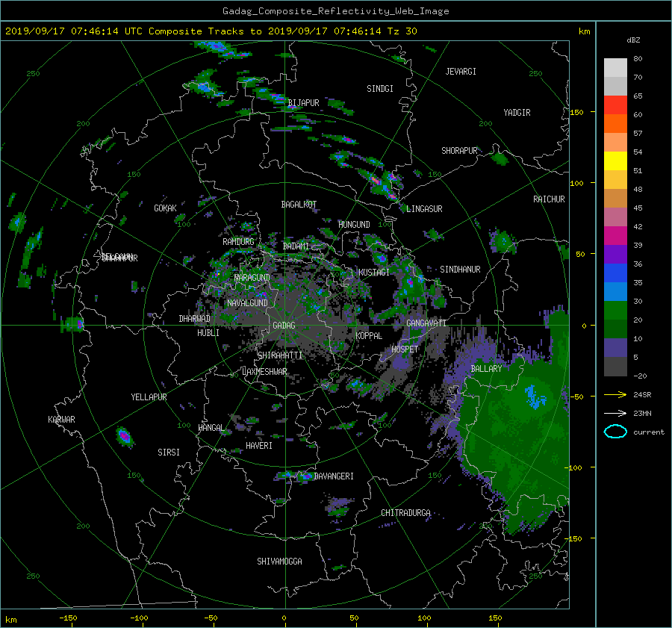Viewport: 672px width, 628px height.
Task: Click the DAVANGERI label
Action: tap(334, 476)
